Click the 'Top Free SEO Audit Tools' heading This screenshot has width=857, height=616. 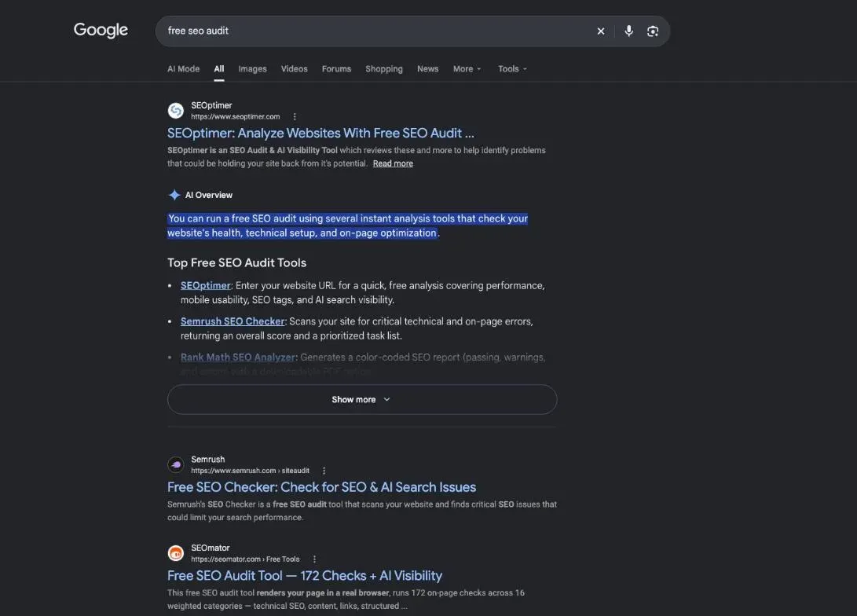pyautogui.click(x=236, y=263)
